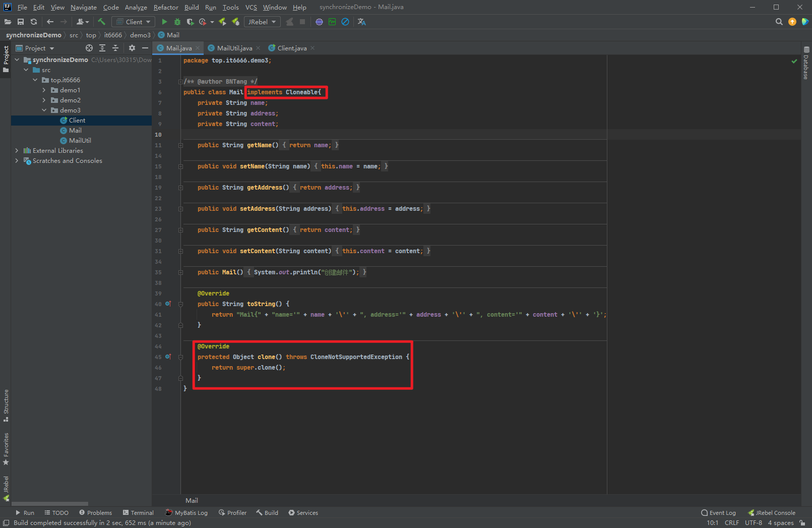Switch to the MailUtil.java editor tab
The width and height of the screenshot is (812, 528).
tap(234, 48)
